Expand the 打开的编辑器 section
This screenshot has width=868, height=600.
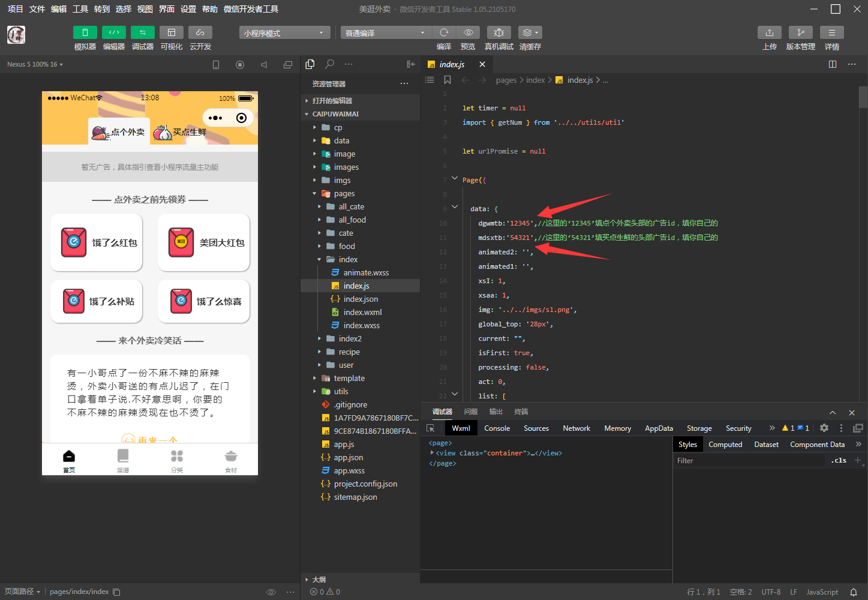360,101
